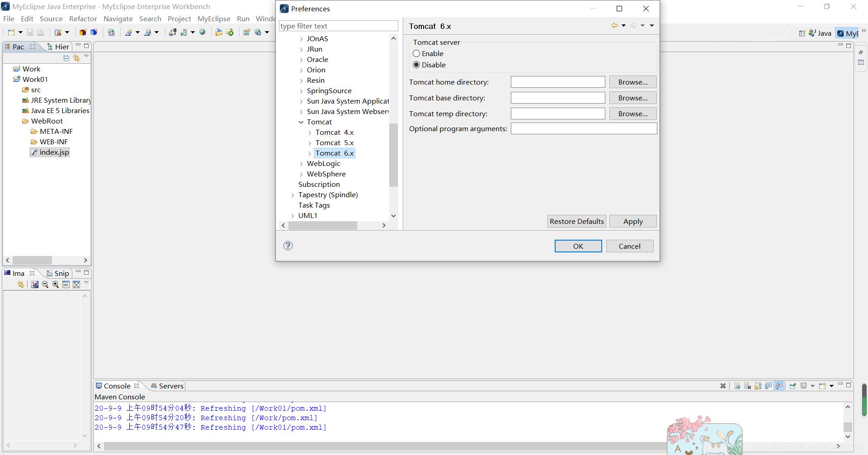Open the Refactor menu
The image size is (868, 455).
pos(83,19)
